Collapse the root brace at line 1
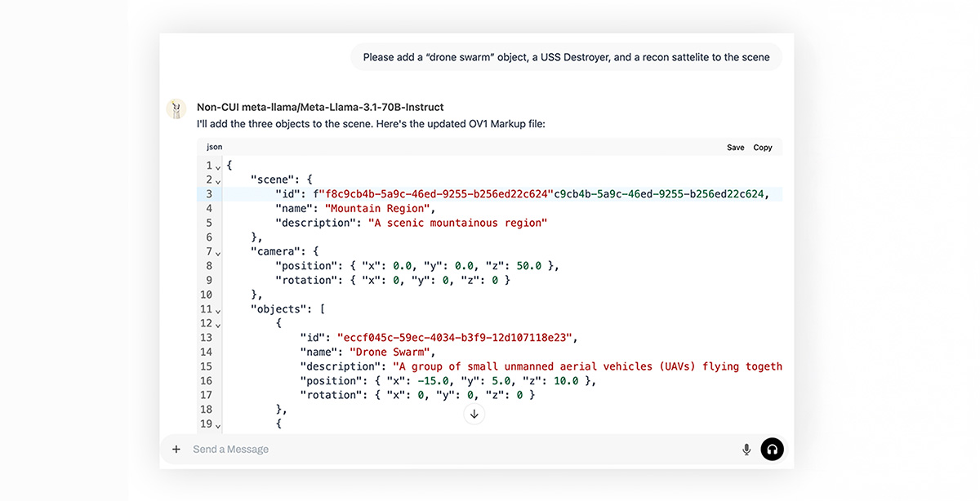Image resolution: width=980 pixels, height=501 pixels. pyautogui.click(x=217, y=166)
